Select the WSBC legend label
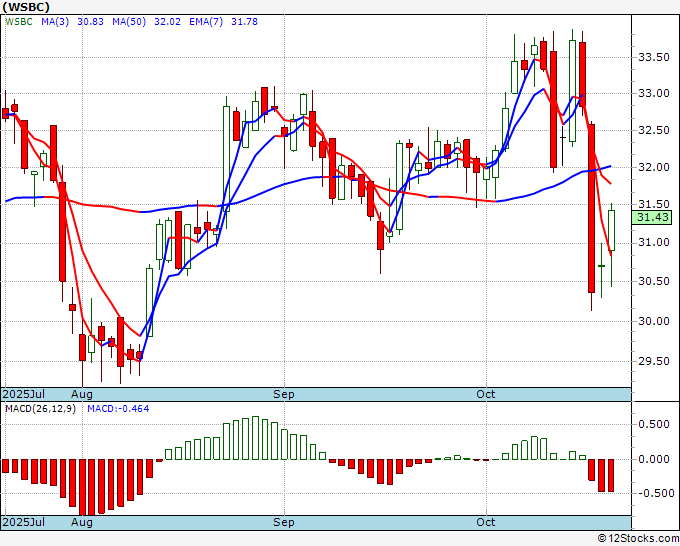Image resolution: width=680 pixels, height=546 pixels. pyautogui.click(x=19, y=22)
